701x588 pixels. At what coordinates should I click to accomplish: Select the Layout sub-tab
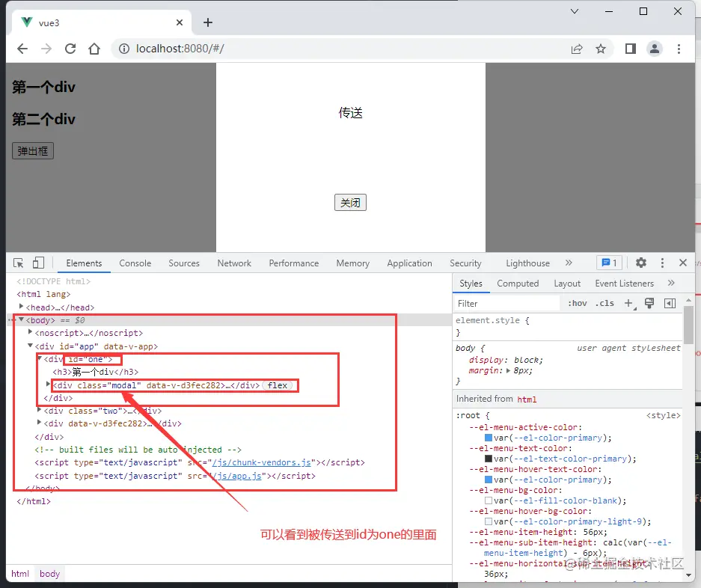point(567,284)
